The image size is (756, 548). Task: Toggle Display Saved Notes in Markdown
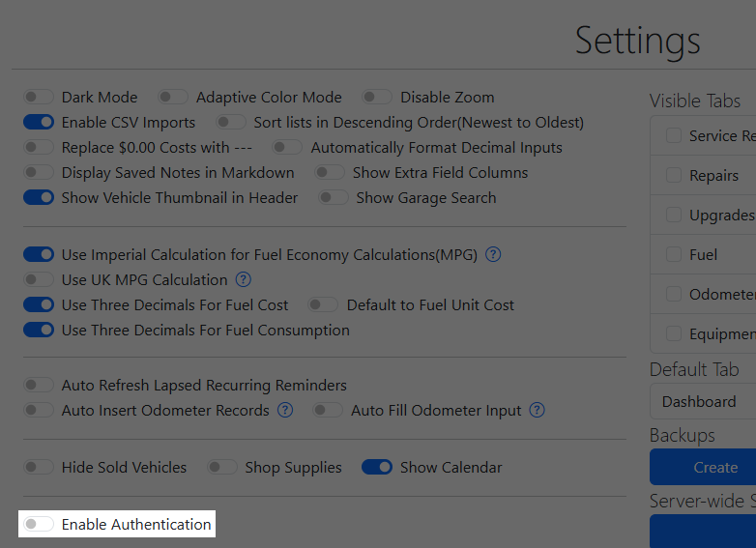pyautogui.click(x=39, y=173)
